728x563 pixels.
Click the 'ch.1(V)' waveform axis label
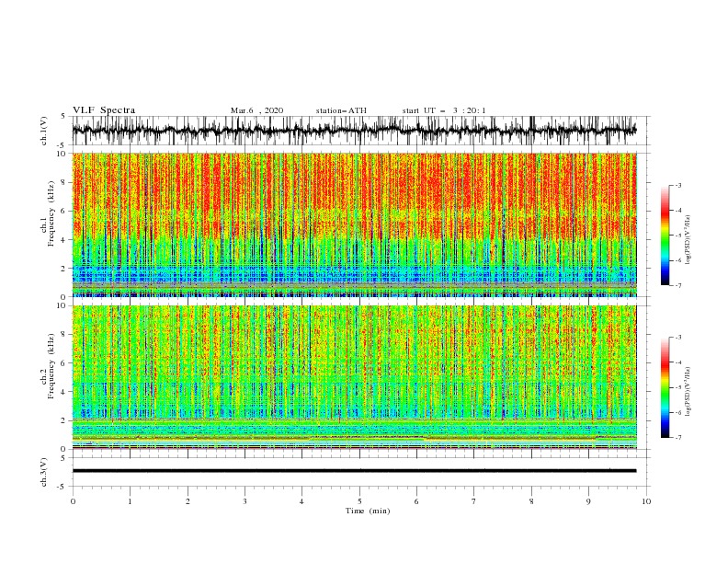tap(44, 131)
